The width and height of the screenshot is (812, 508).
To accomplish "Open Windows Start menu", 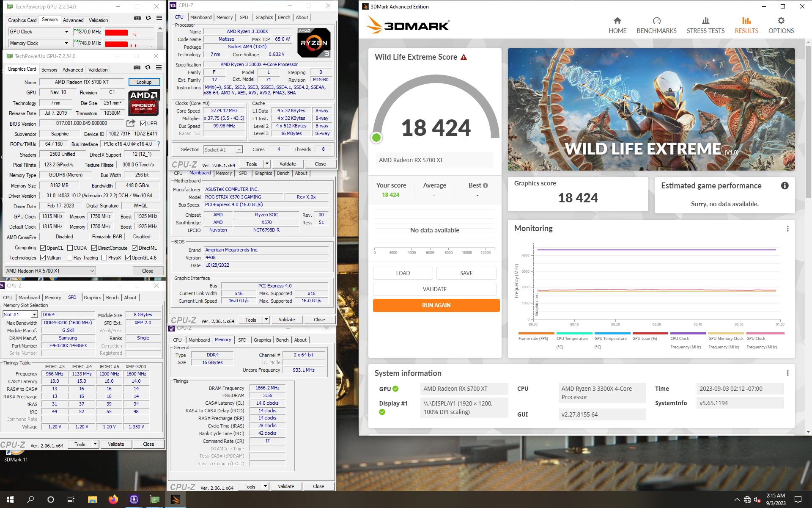I will (x=10, y=500).
